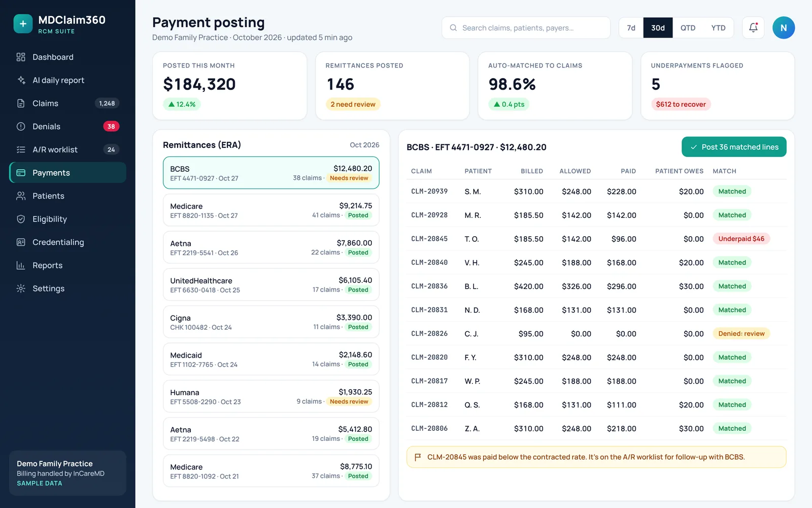Screen dimensions: 812x508
Task: Open notifications bell icon
Action: (x=753, y=28)
